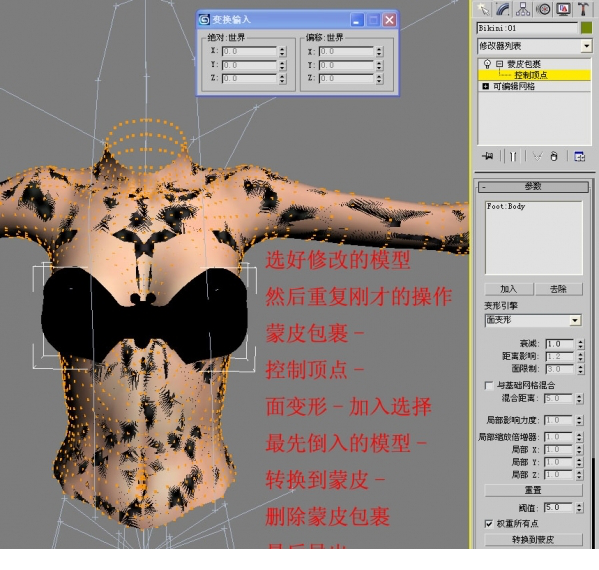599x570 pixels.
Task: Click the 距离影响 value field
Action: pyautogui.click(x=560, y=356)
